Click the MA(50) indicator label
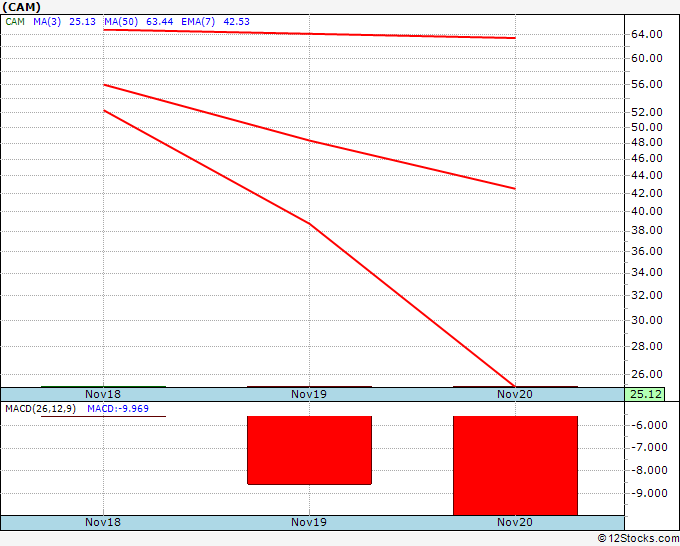The width and height of the screenshot is (680, 546). point(121,22)
